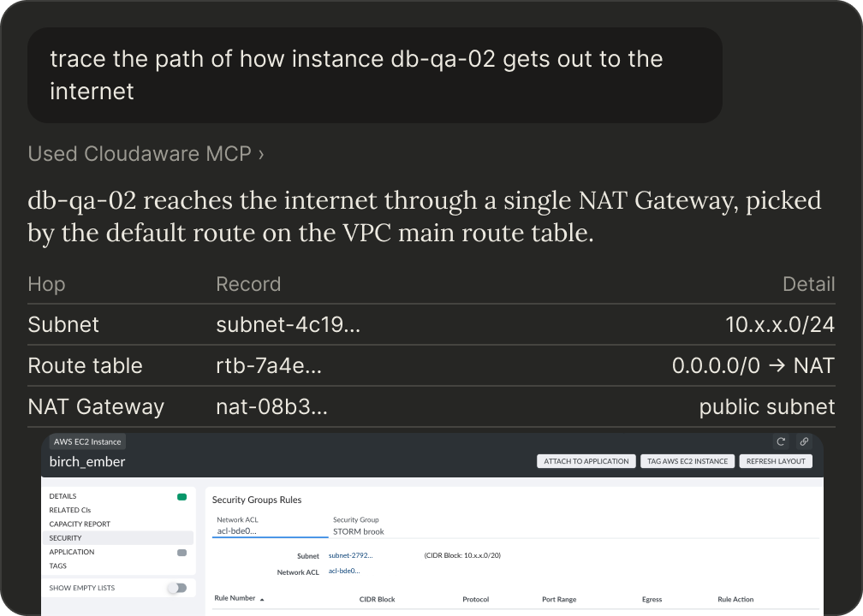Image resolution: width=863 pixels, height=616 pixels.
Task: Click the refresh icon in instance header
Action: click(781, 441)
